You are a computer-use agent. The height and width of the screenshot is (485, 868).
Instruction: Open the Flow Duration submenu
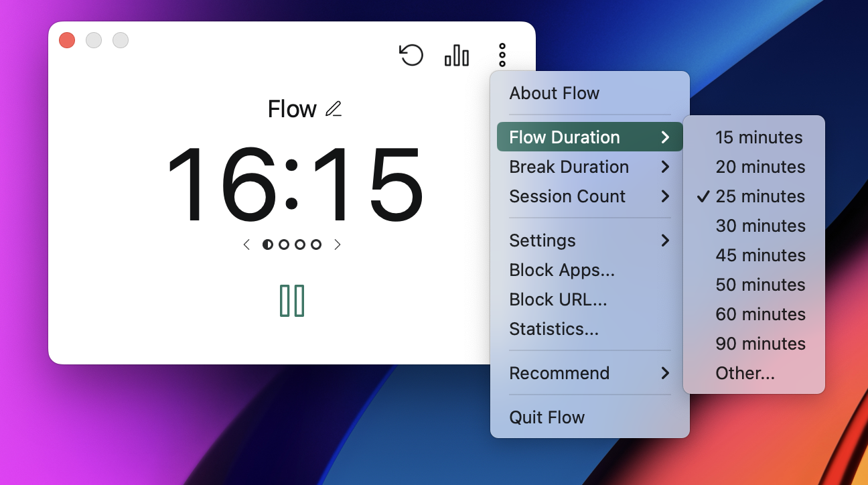pos(590,137)
